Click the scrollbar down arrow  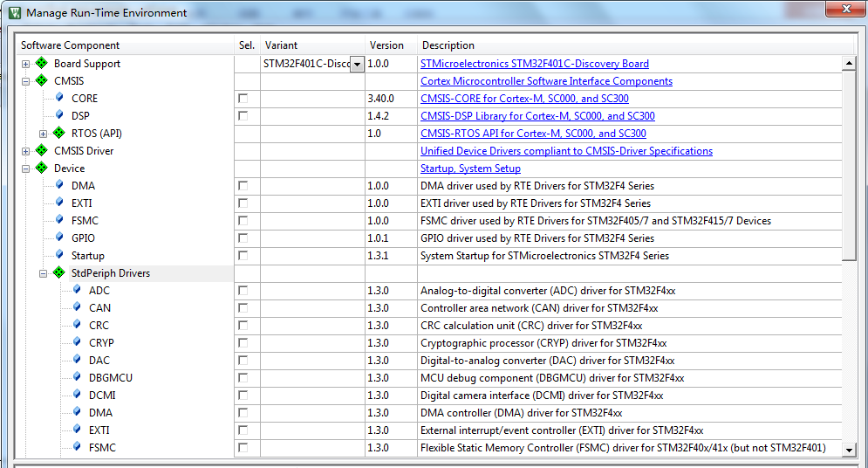coord(849,449)
